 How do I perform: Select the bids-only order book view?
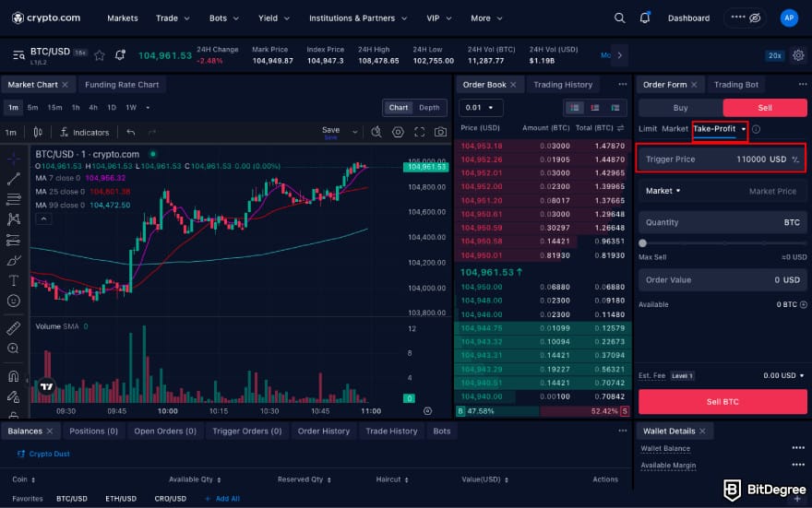615,108
